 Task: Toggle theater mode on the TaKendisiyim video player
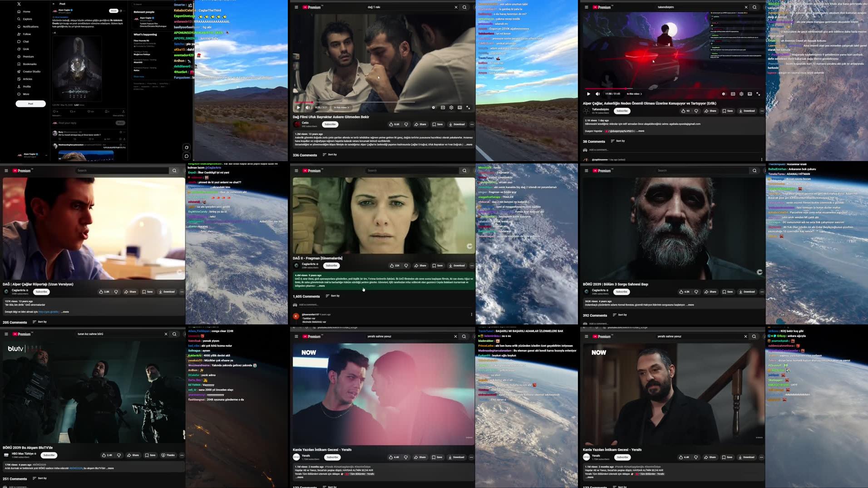coord(750,94)
